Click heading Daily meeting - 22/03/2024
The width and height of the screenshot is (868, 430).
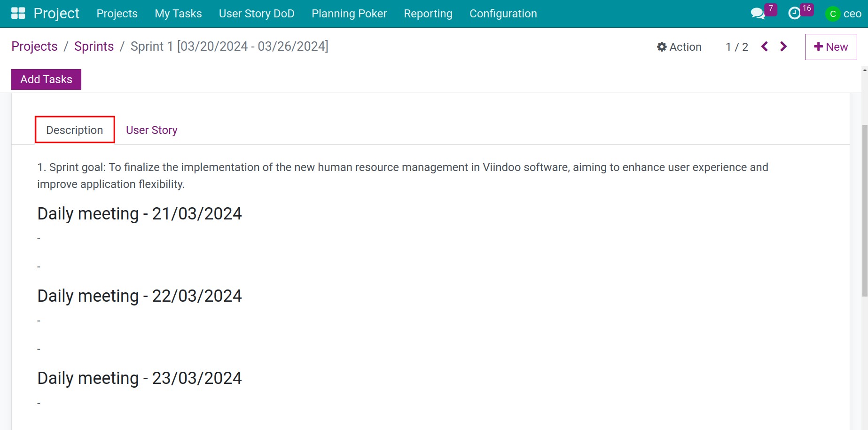click(140, 296)
